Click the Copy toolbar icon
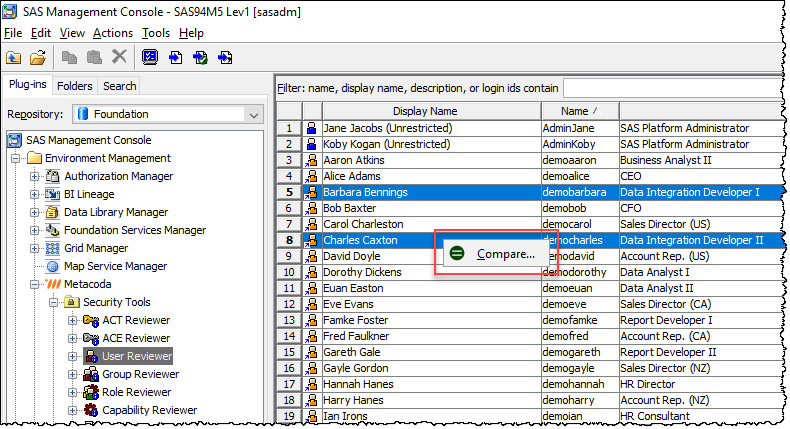This screenshot has height=429, width=790. click(69, 57)
